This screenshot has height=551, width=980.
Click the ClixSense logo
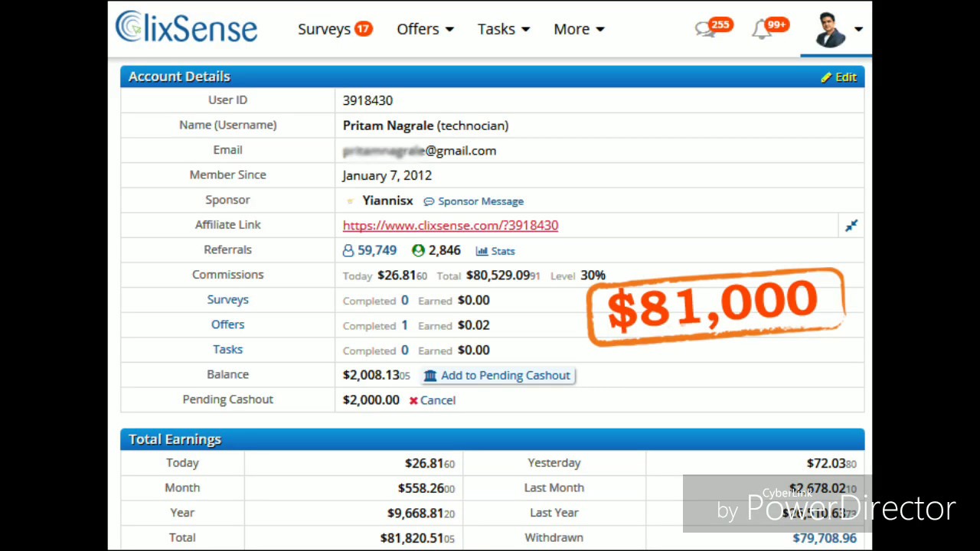tap(186, 28)
